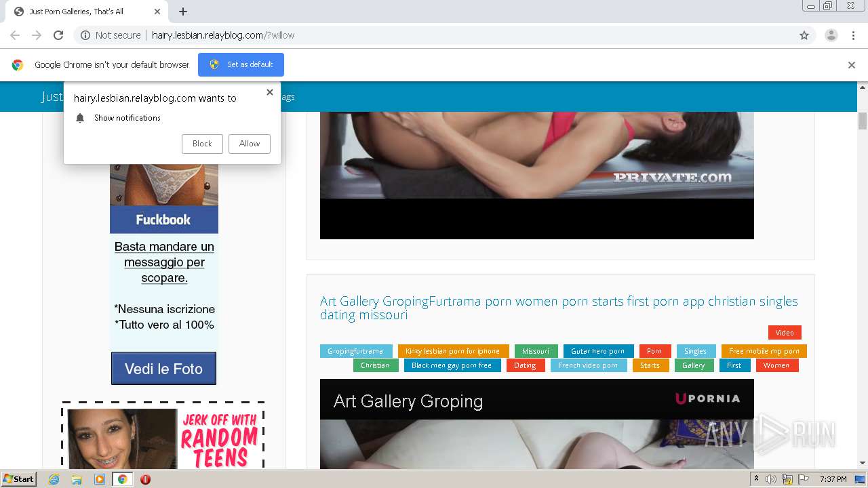Allow notifications in the permission prompt

[250, 144]
